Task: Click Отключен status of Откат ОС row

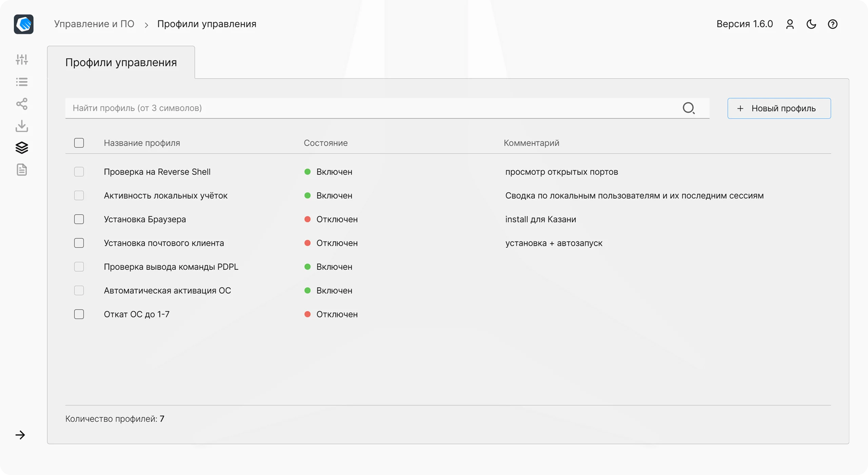Action: tap(331, 314)
